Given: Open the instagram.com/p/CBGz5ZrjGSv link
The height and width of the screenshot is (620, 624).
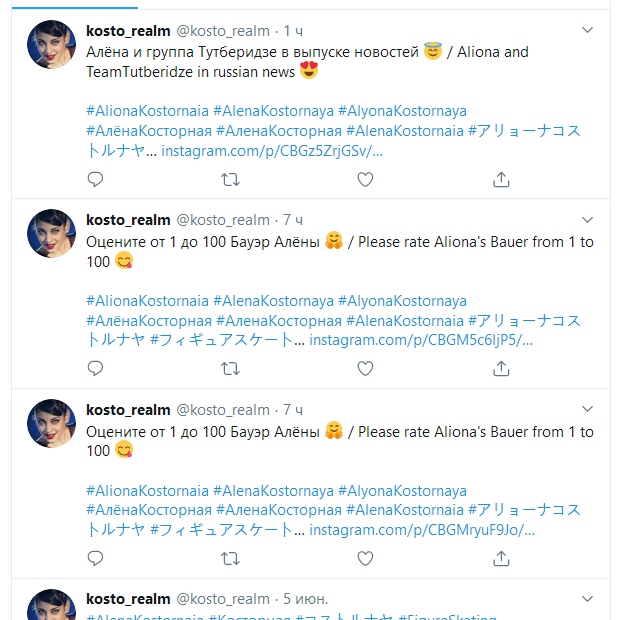Looking at the screenshot, I should (272, 151).
